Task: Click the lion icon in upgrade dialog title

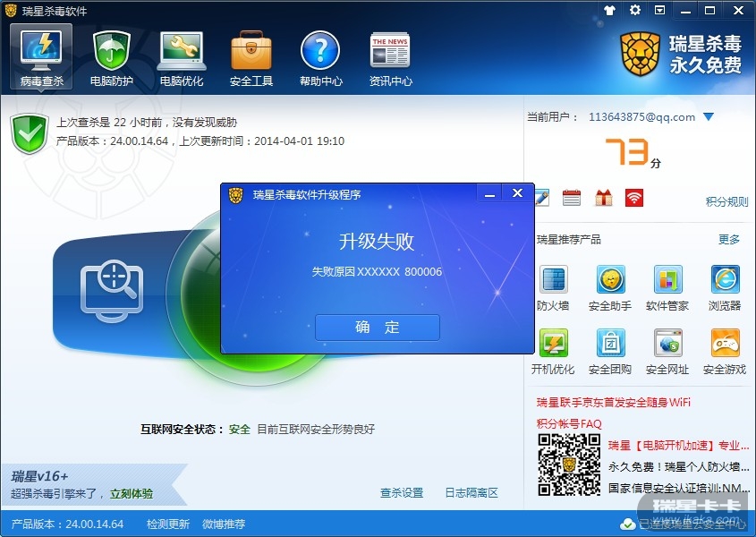Action: [x=235, y=194]
